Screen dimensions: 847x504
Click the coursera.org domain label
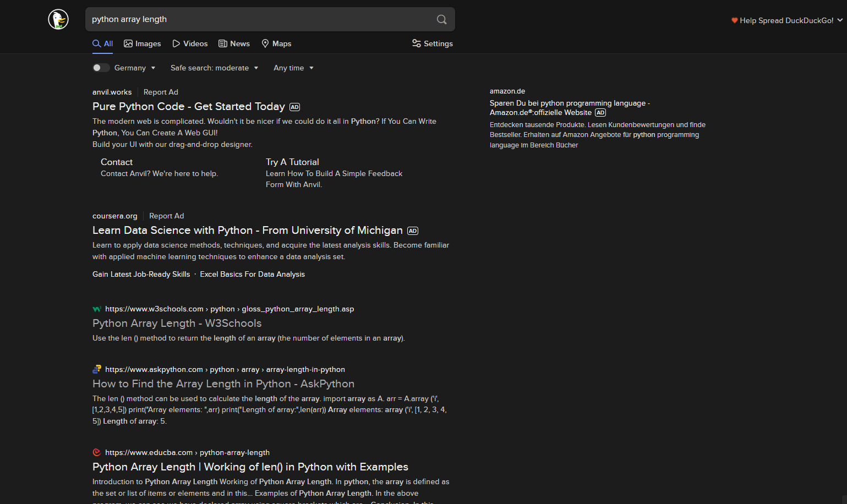coord(115,216)
